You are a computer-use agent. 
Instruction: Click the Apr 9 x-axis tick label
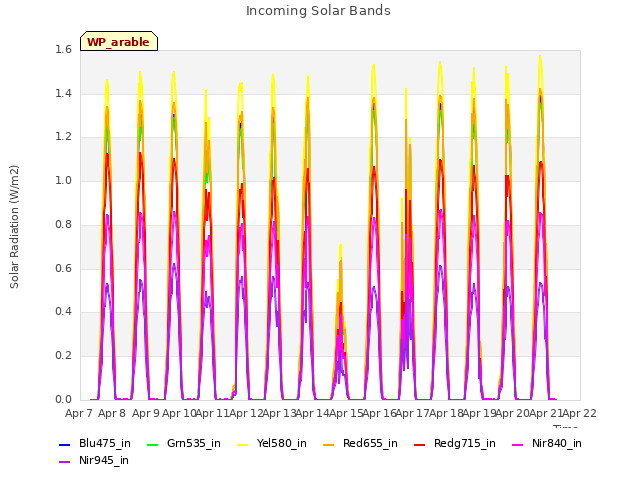146,413
